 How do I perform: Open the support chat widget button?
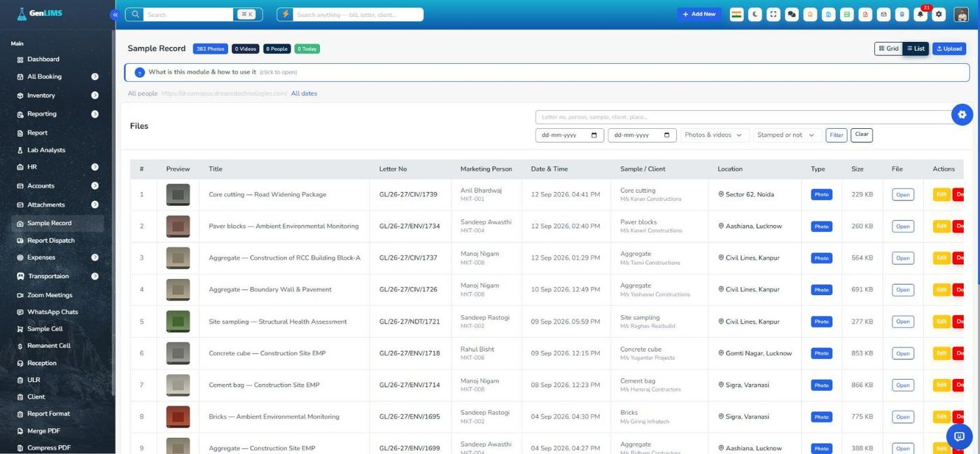(x=959, y=436)
